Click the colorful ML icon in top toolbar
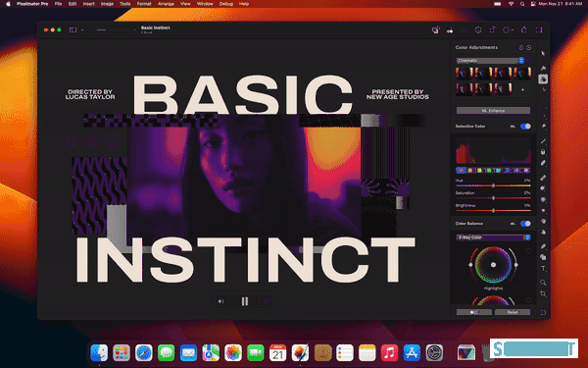588x368 pixels. (435, 30)
